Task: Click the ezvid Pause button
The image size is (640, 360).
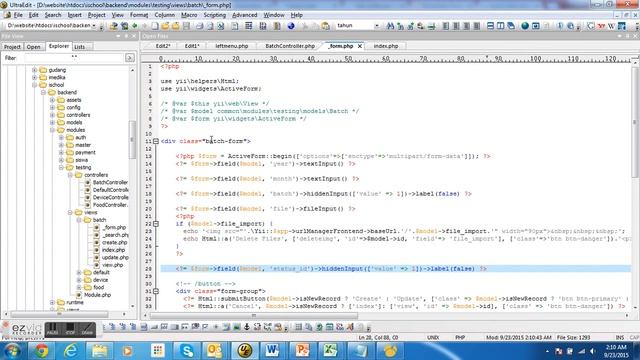Action: tap(52, 329)
